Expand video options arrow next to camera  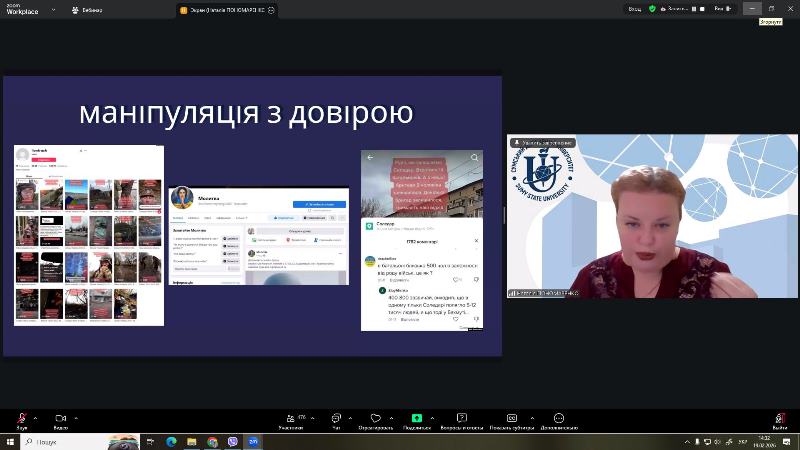pos(75,417)
